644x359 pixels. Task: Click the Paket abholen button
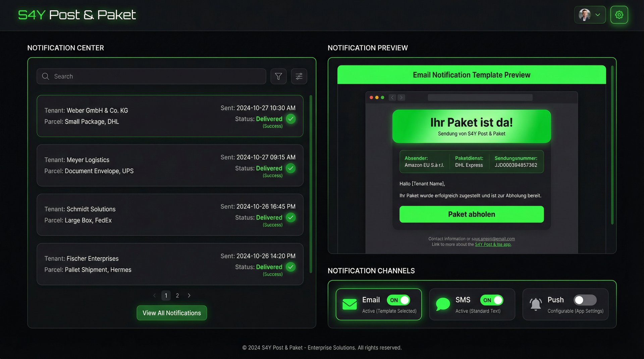click(471, 214)
